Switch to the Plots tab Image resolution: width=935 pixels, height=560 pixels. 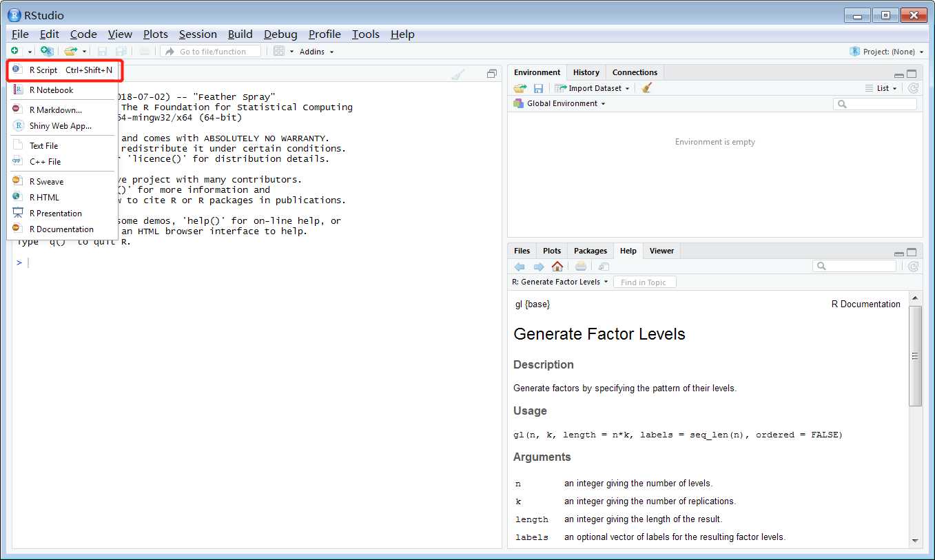[552, 251]
